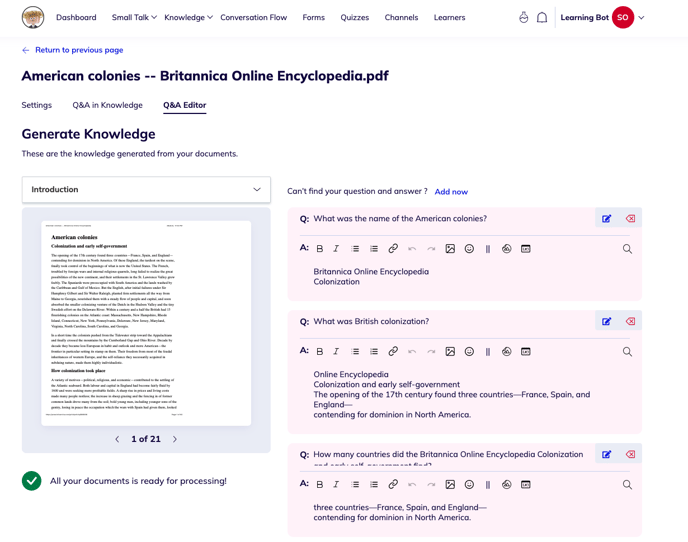The height and width of the screenshot is (542, 688).
Task: Select the Q&A Editor tab
Action: click(x=185, y=105)
